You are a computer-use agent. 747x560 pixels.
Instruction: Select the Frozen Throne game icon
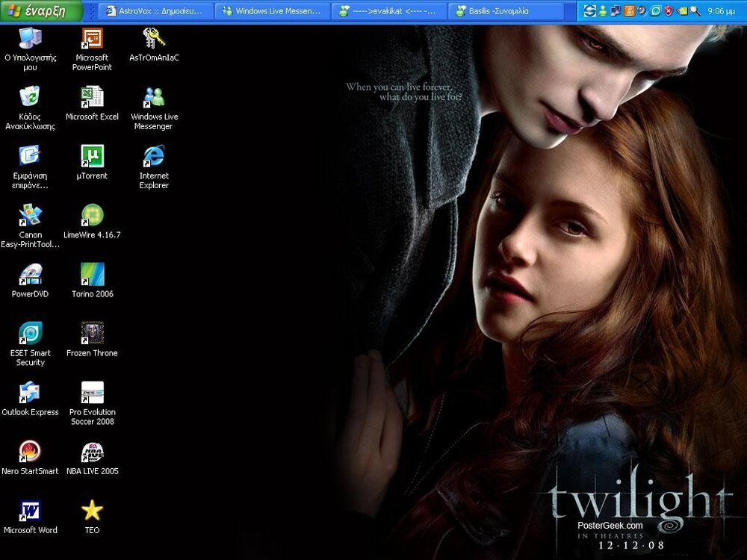pos(92,333)
